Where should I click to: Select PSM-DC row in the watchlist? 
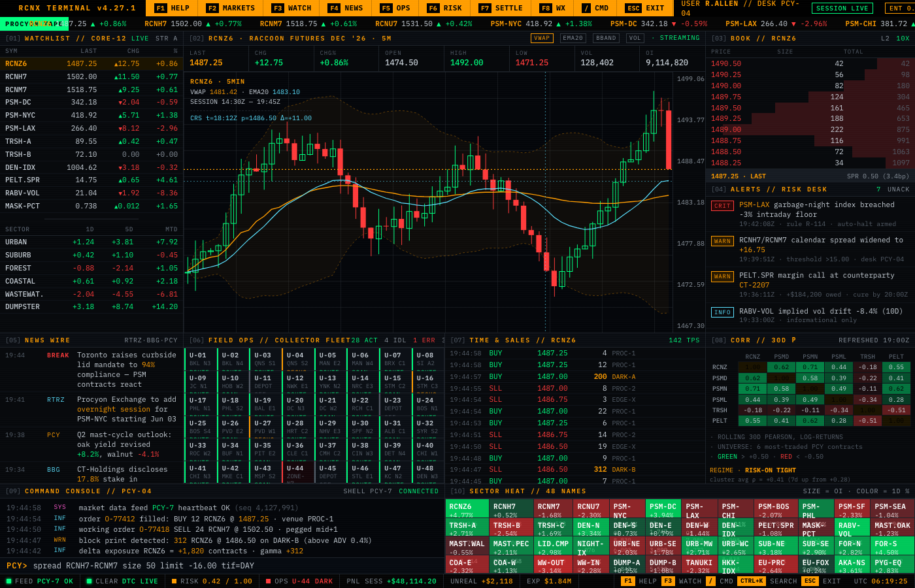click(x=91, y=103)
